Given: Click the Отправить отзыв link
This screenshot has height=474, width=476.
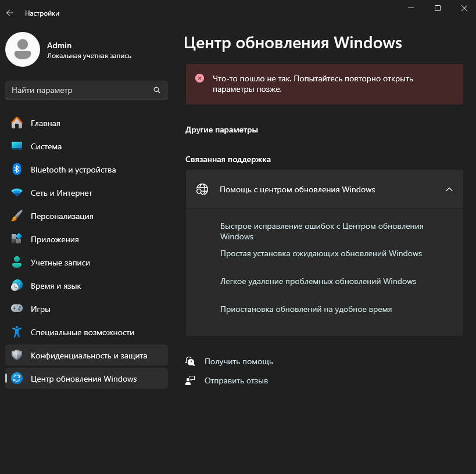Looking at the screenshot, I should [236, 380].
